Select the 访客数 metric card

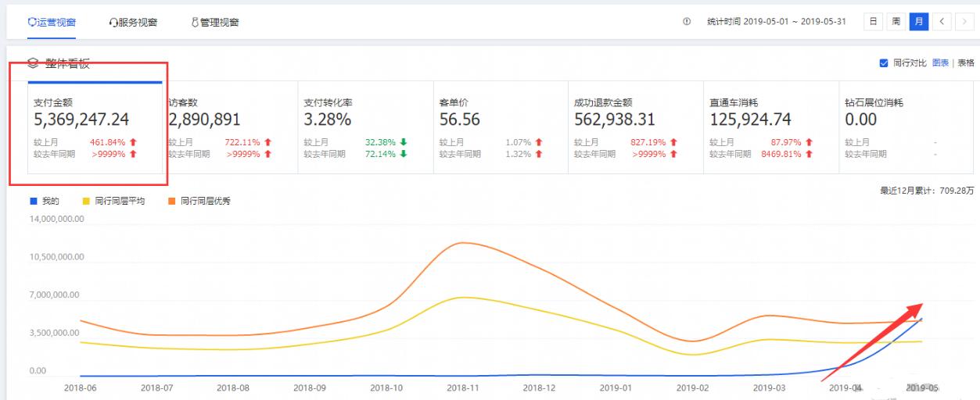tap(230, 127)
